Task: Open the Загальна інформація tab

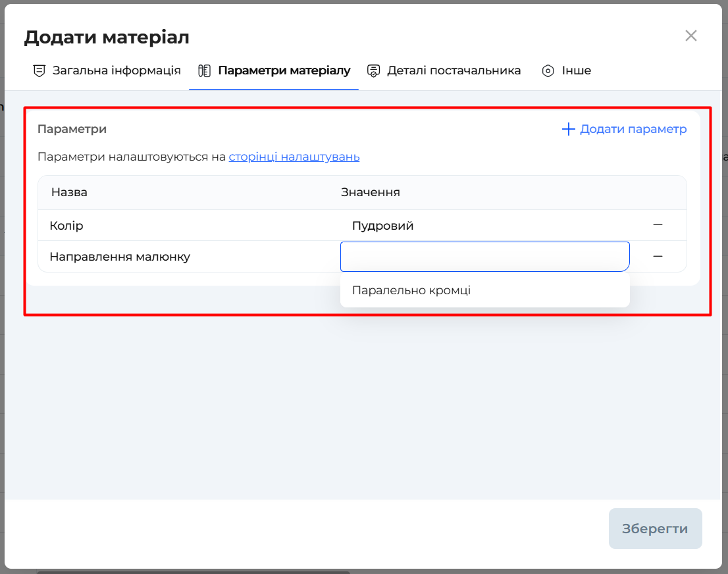Action: pyautogui.click(x=117, y=70)
